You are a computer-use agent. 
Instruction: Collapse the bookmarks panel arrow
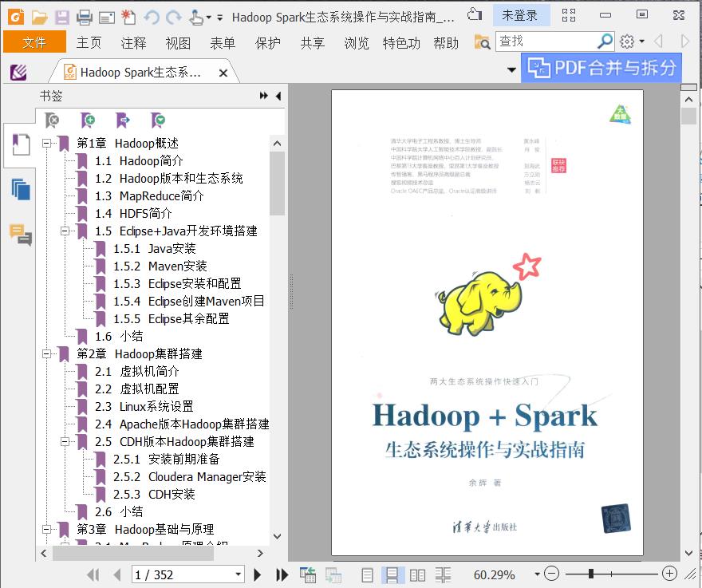pyautogui.click(x=278, y=96)
